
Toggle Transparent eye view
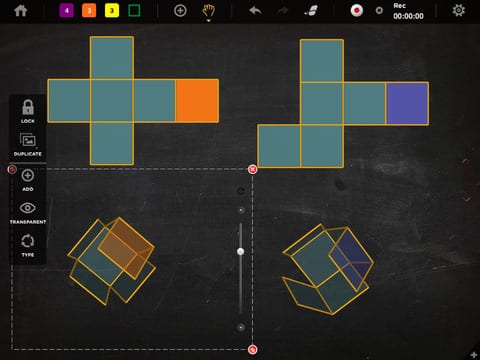click(x=28, y=213)
